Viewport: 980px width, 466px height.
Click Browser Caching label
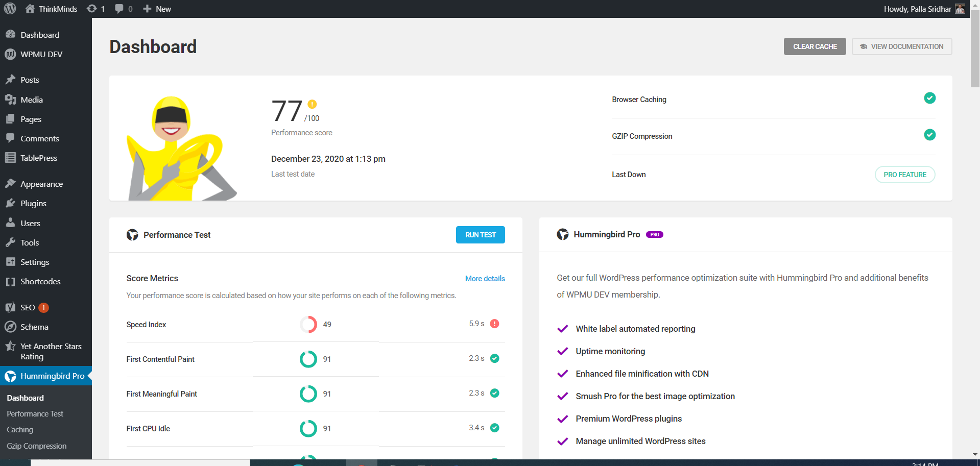click(639, 100)
